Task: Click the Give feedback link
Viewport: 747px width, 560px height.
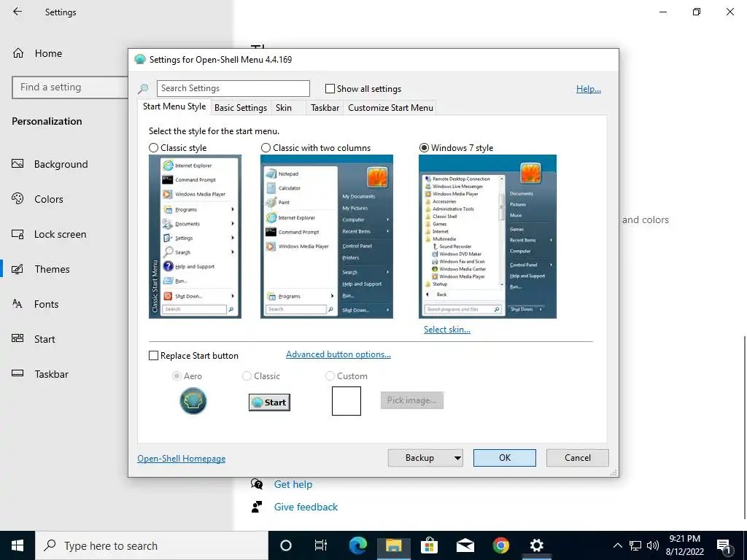Action: point(306,507)
